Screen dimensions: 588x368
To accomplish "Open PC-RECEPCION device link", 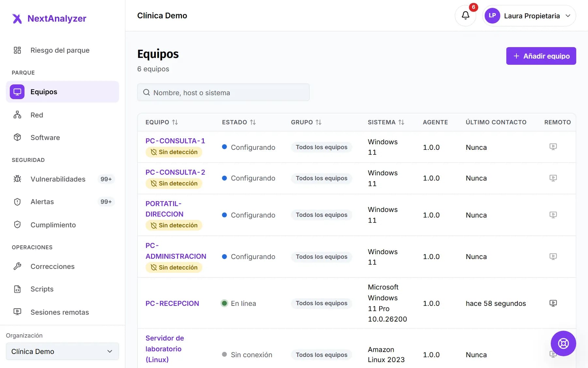I will coord(172,304).
